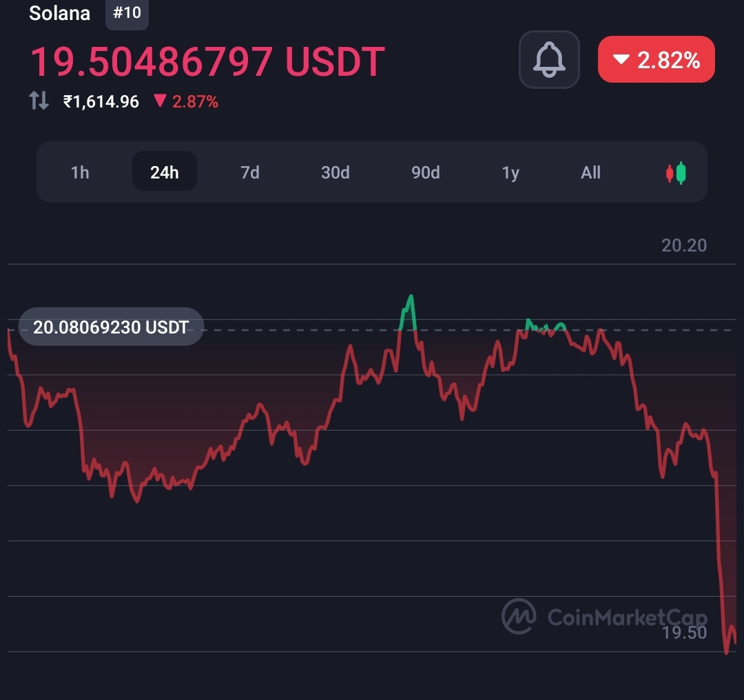The width and height of the screenshot is (744, 700).
Task: Select the 24h time range
Action: click(164, 172)
